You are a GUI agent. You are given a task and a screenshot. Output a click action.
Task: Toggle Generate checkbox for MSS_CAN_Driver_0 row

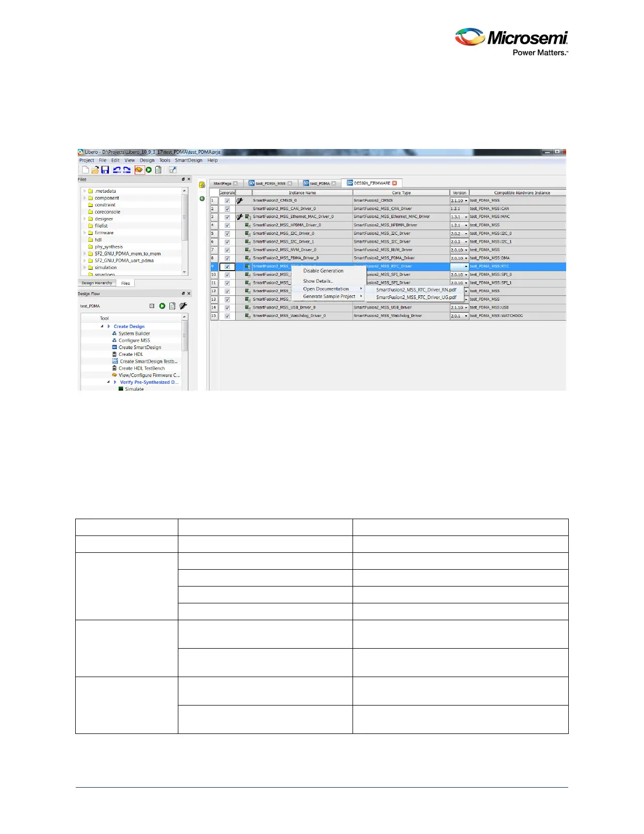coord(227,209)
